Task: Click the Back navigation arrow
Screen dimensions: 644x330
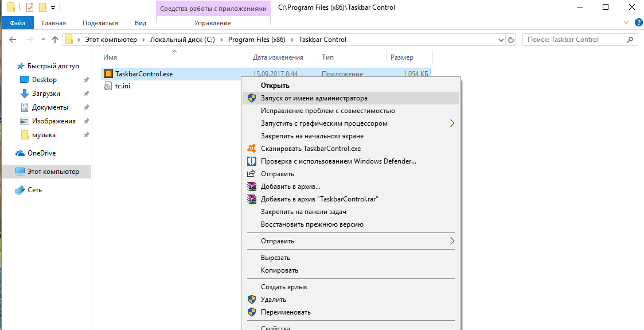Action: pos(13,40)
